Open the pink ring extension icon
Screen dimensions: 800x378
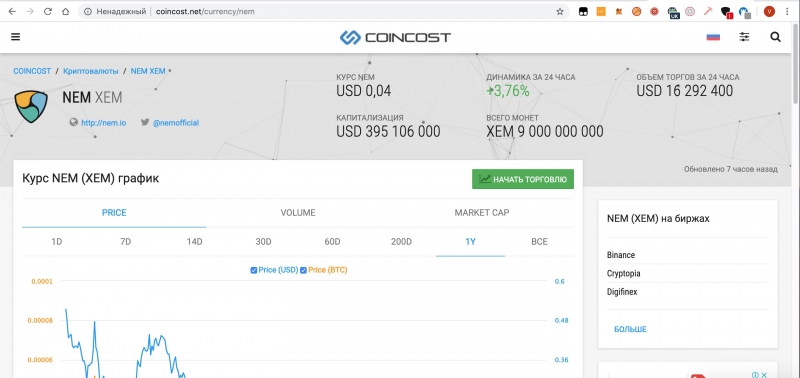pos(690,11)
